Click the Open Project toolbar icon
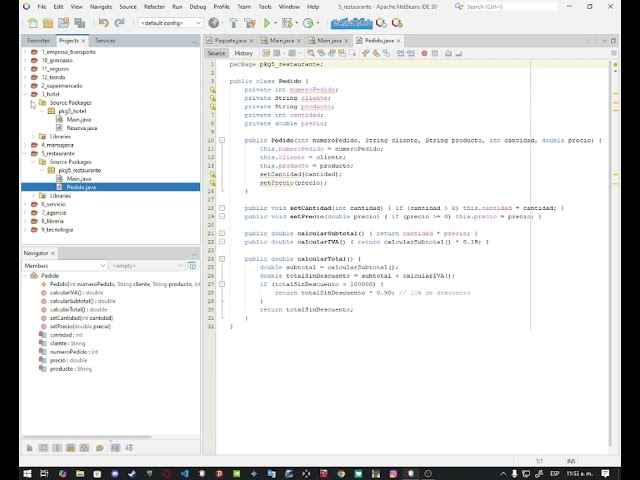640x480 pixels. point(64,23)
